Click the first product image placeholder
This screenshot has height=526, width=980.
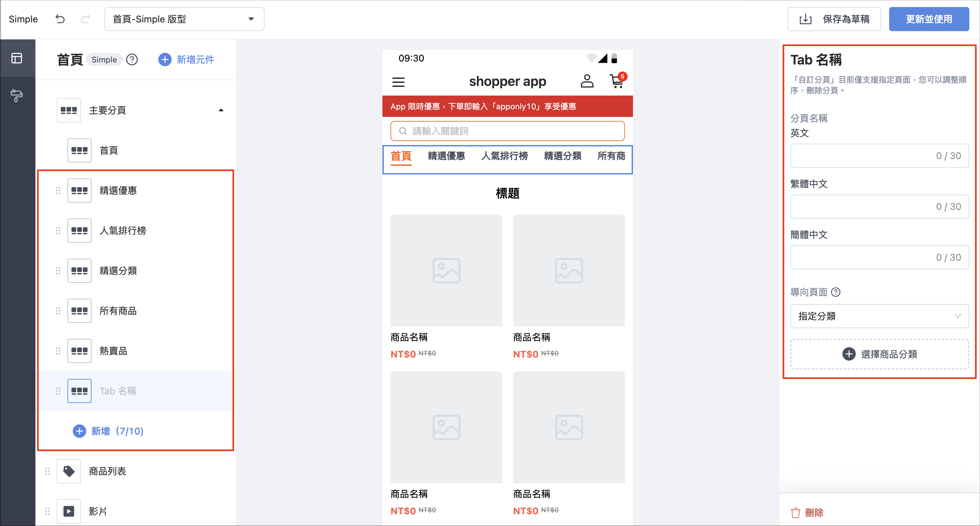[x=446, y=271]
